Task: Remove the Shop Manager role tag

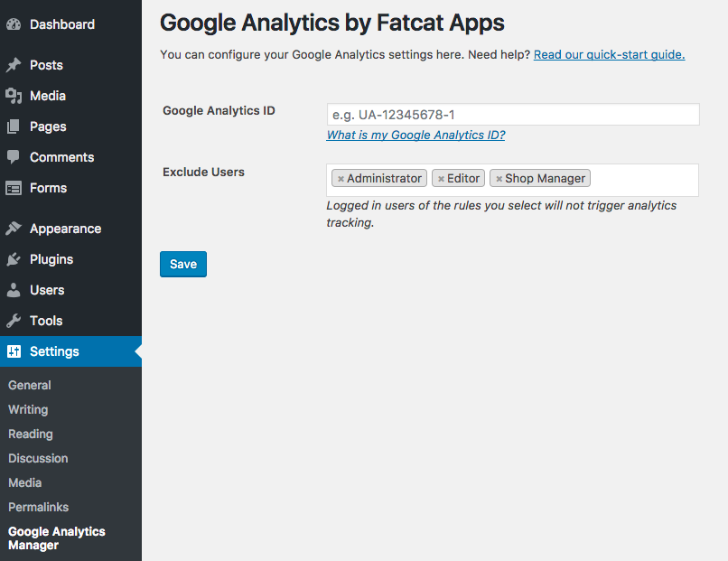Action: [499, 179]
